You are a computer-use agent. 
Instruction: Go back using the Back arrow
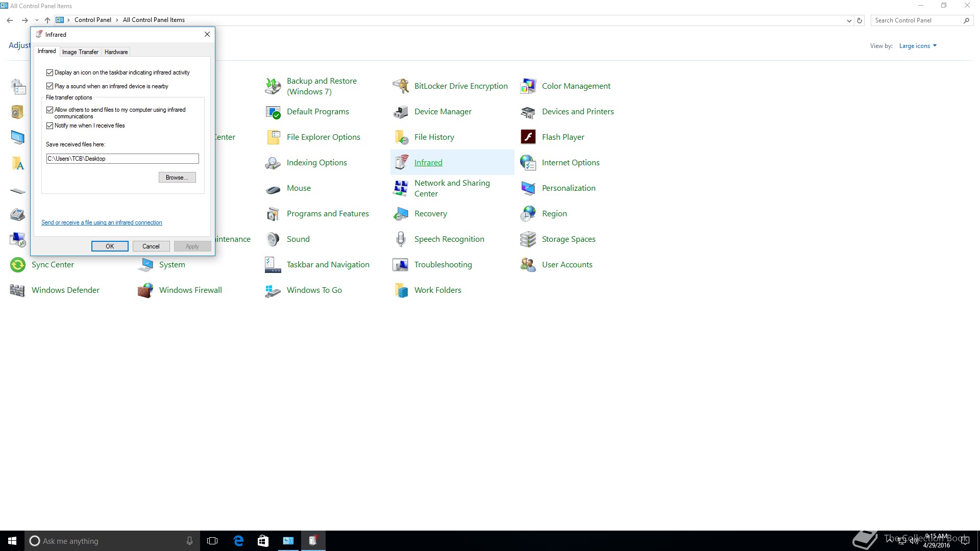[x=10, y=20]
